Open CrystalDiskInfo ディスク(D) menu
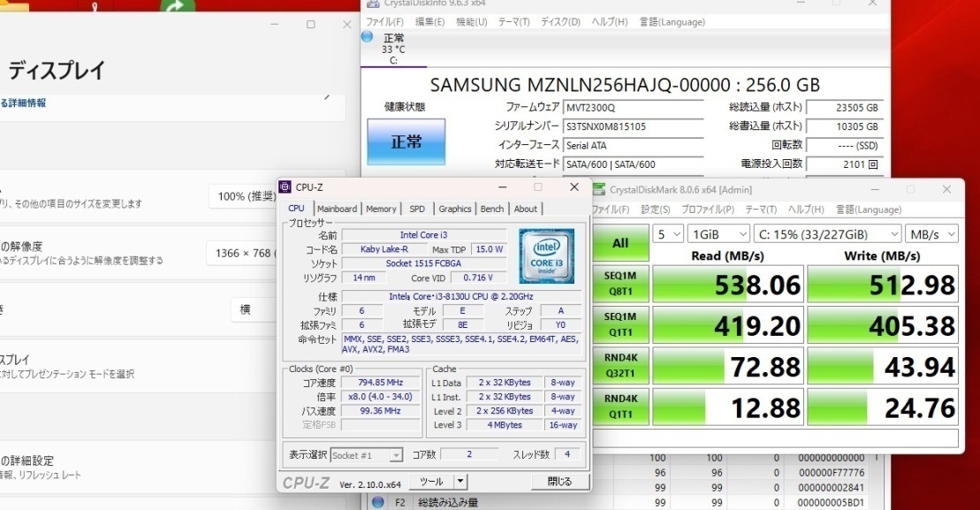This screenshot has width=980, height=510. coord(560,22)
